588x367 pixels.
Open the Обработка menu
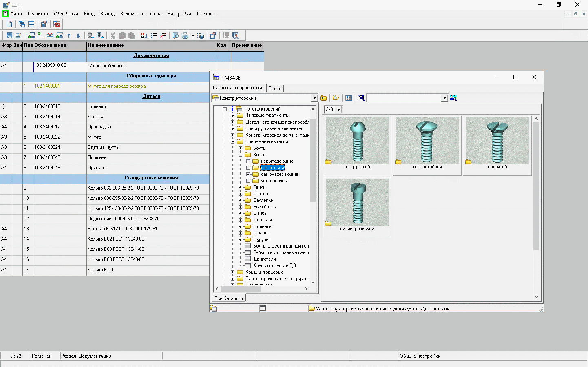click(66, 14)
